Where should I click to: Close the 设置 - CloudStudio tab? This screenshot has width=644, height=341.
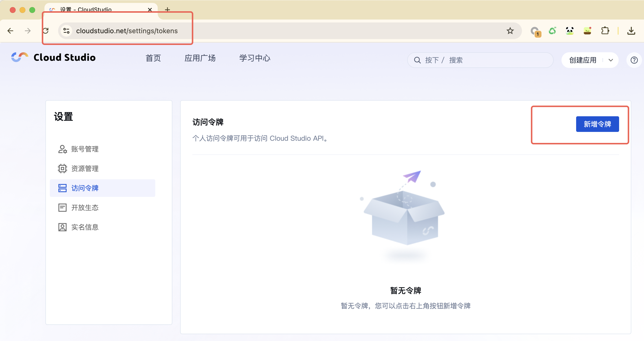[x=150, y=10]
